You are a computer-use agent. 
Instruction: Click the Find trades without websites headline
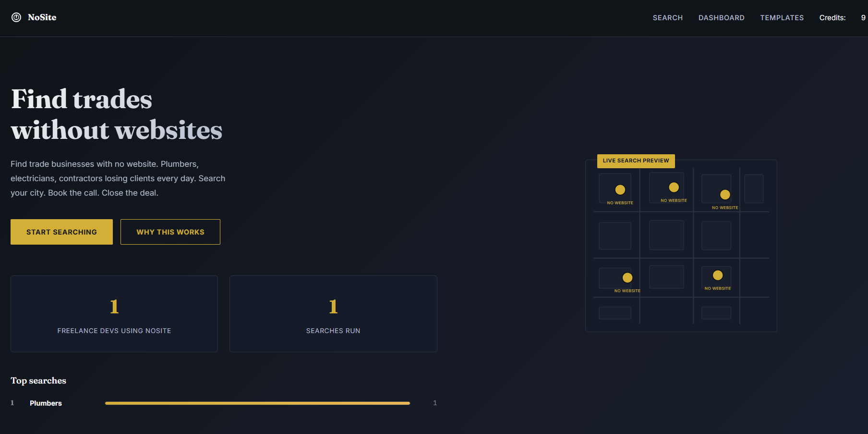click(x=117, y=114)
